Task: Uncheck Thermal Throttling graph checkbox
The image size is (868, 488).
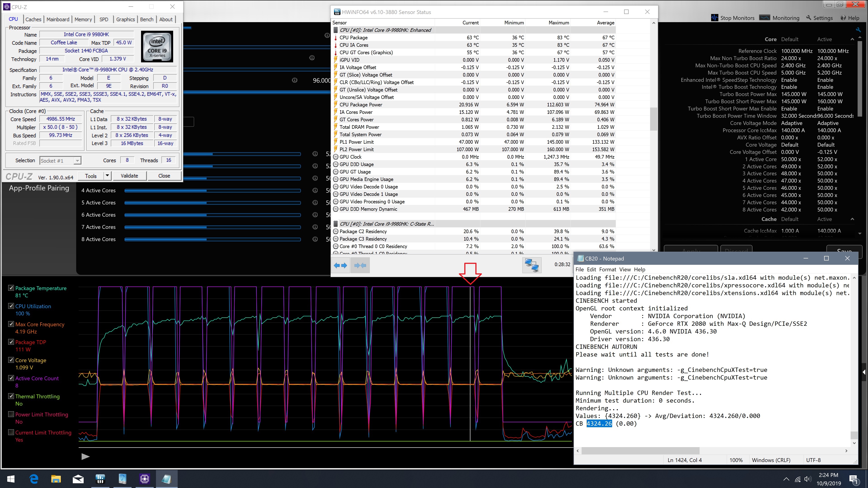Action: point(11,396)
